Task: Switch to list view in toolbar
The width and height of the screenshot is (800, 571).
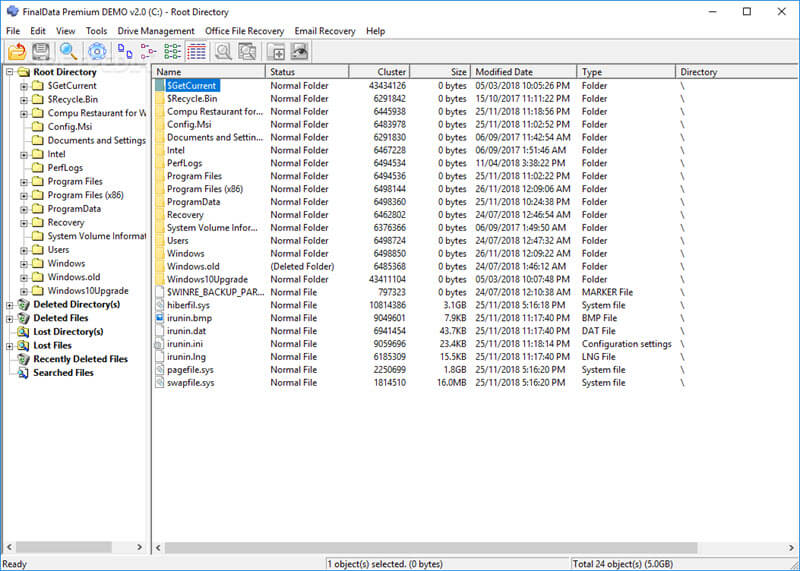Action: click(172, 52)
